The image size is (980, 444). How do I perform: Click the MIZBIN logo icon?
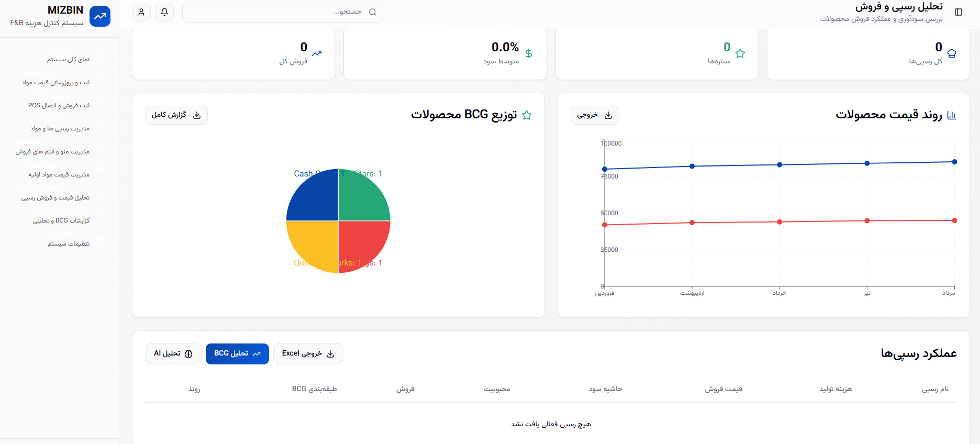[100, 16]
